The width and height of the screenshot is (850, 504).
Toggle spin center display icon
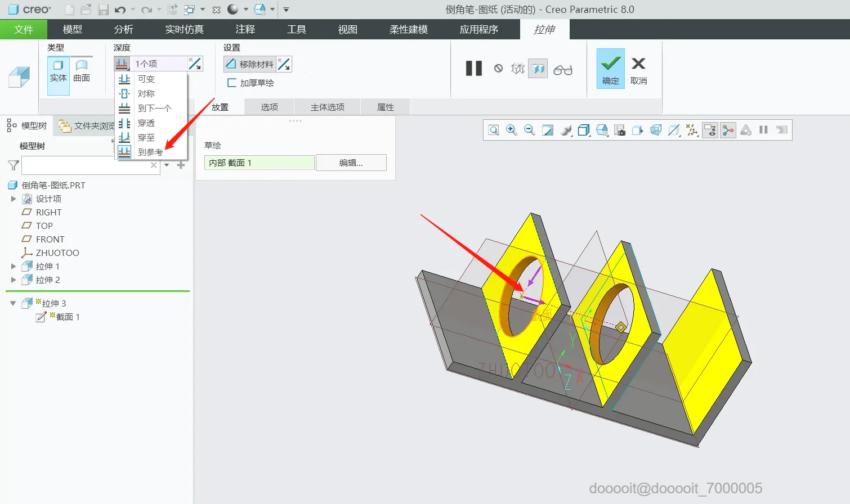tap(728, 130)
